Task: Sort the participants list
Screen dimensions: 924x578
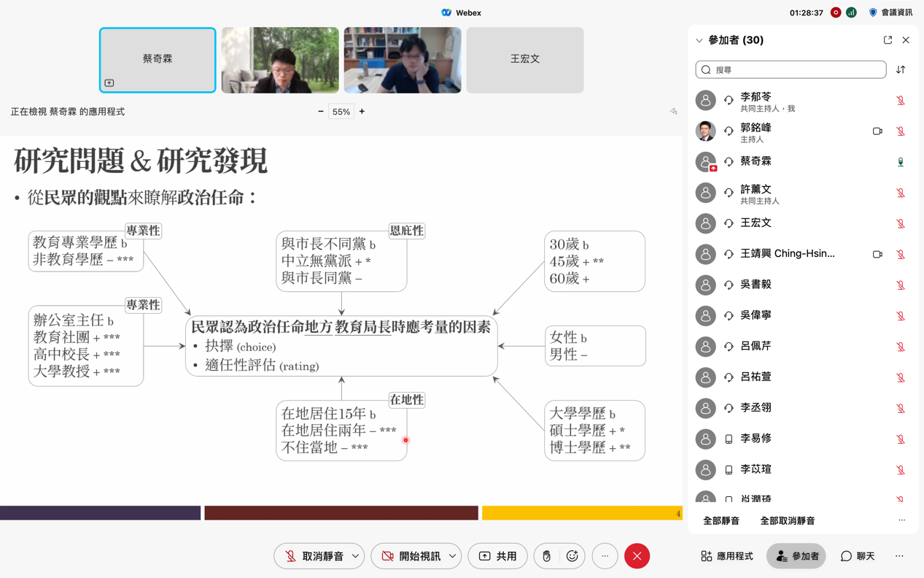Action: tap(901, 69)
